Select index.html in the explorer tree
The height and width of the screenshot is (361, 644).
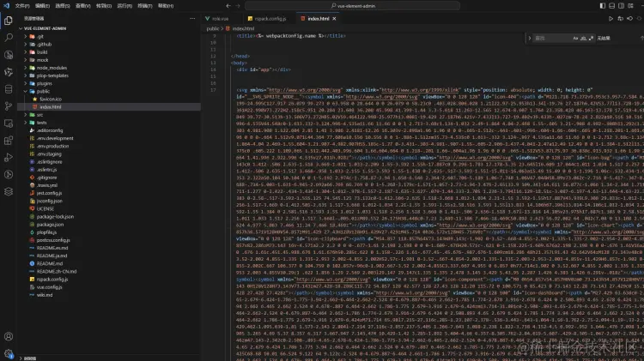pos(109,106)
